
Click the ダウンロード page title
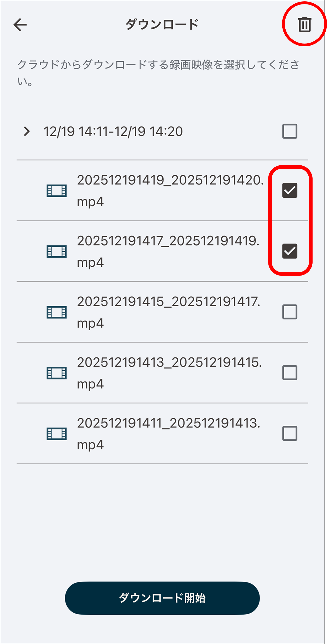(x=162, y=24)
